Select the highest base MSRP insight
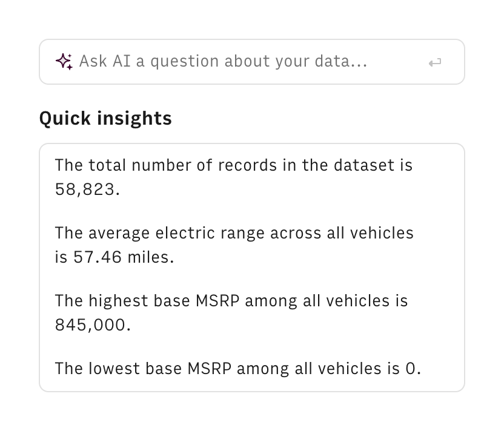 pyautogui.click(x=231, y=312)
